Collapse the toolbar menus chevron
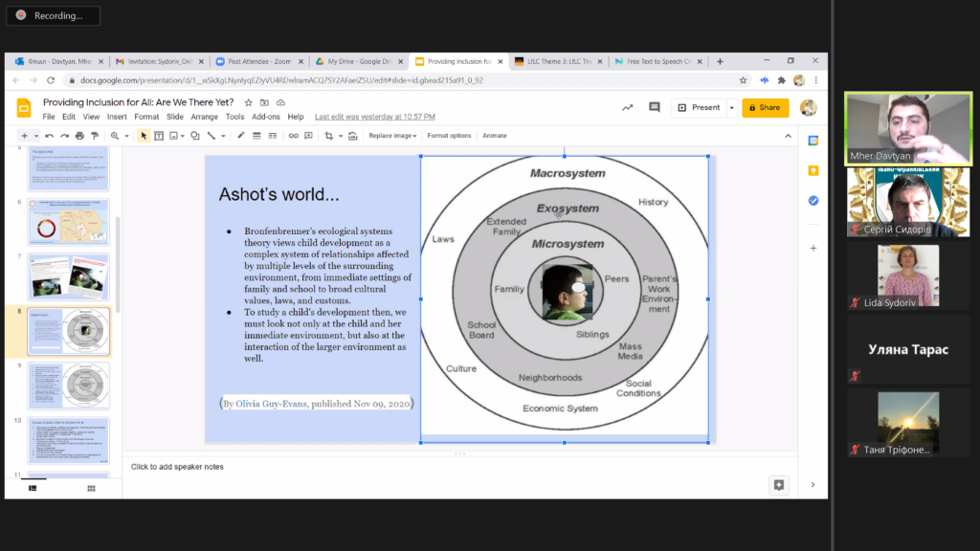 click(x=789, y=136)
